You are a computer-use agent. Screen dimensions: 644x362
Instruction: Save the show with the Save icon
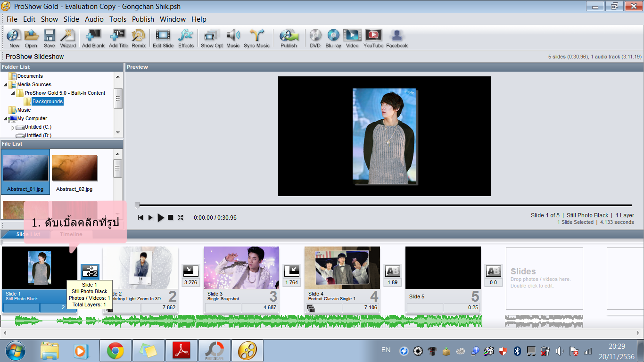click(x=50, y=38)
